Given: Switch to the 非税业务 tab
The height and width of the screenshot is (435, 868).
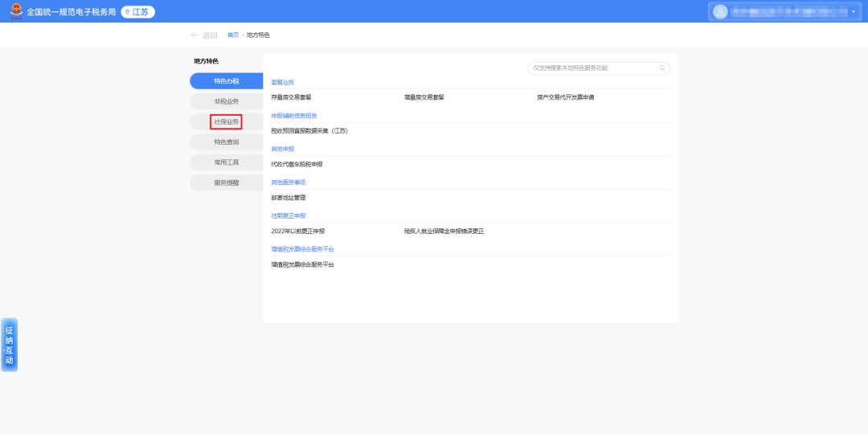Looking at the screenshot, I should point(227,101).
